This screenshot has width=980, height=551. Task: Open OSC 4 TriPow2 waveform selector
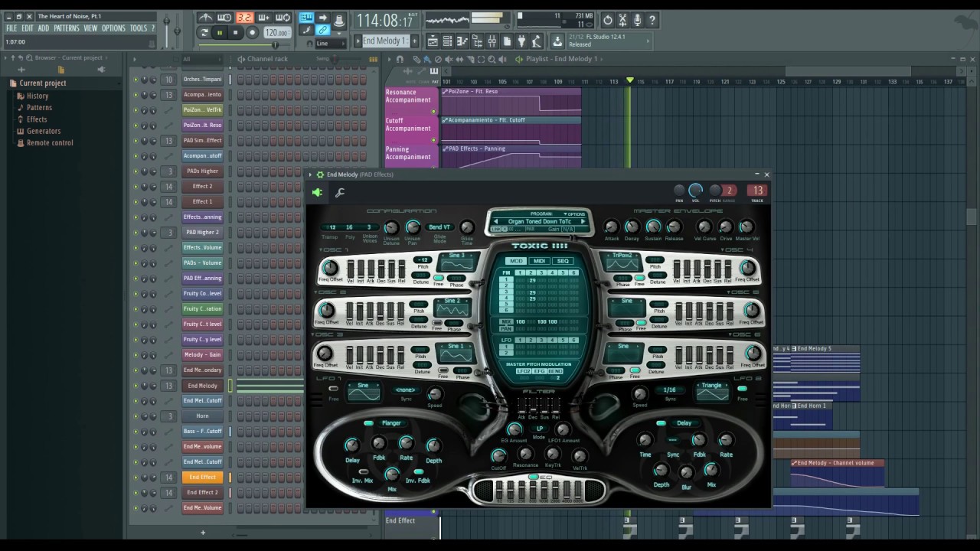tap(622, 262)
